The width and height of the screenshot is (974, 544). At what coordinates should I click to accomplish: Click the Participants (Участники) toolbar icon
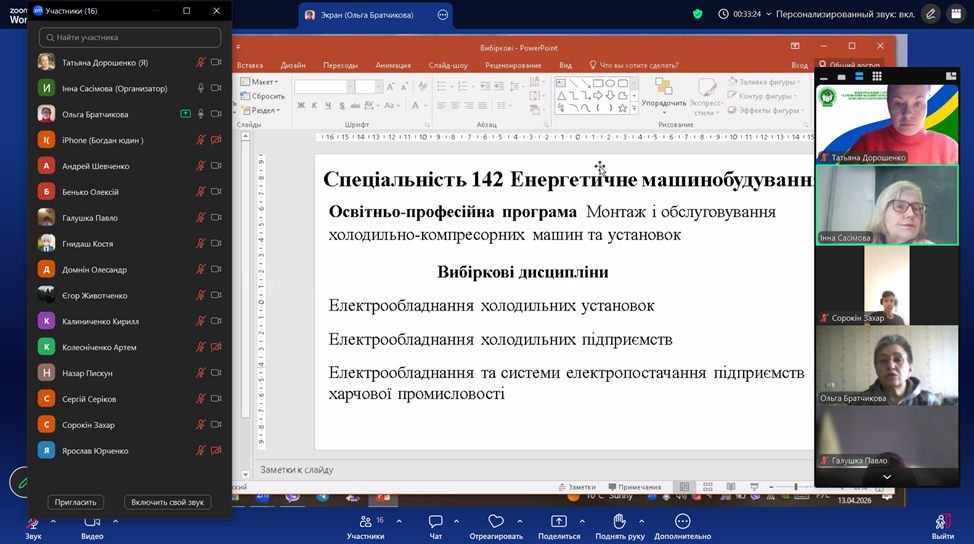point(365,522)
